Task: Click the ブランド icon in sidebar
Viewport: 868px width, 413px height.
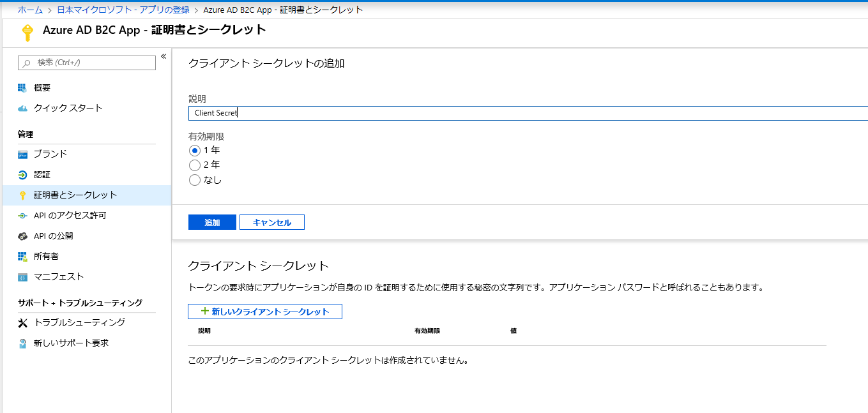Action: [x=22, y=154]
